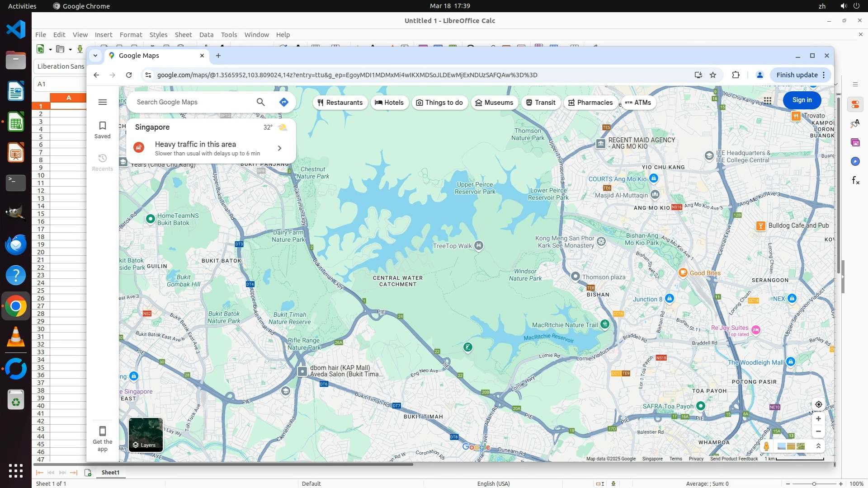Open the Google apps grid icon
Viewport: 868px width, 488px height.
coord(768,100)
